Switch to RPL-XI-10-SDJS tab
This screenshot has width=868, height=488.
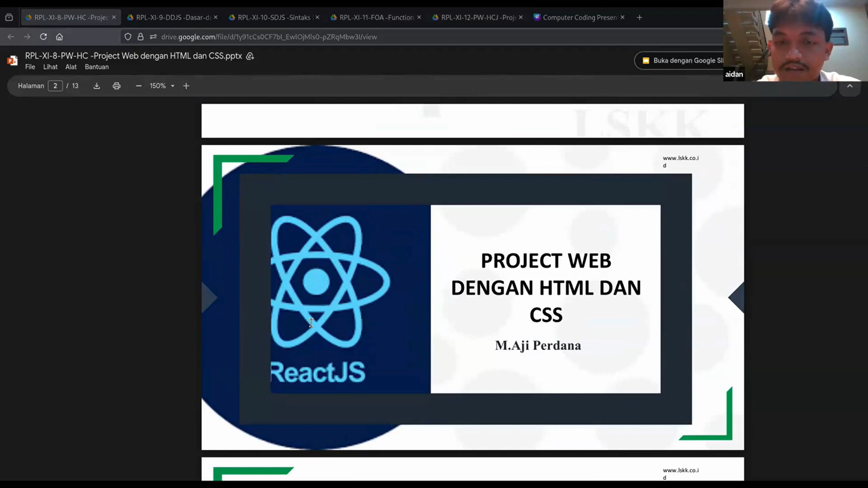pos(274,17)
